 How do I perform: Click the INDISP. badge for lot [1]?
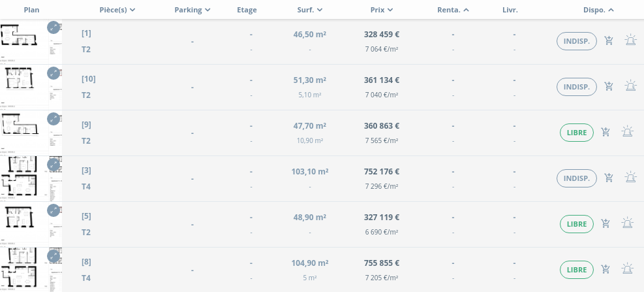pos(576,41)
